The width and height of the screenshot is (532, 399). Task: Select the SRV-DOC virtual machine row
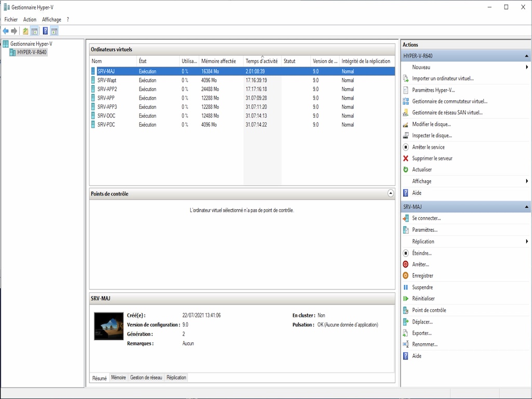pos(106,116)
